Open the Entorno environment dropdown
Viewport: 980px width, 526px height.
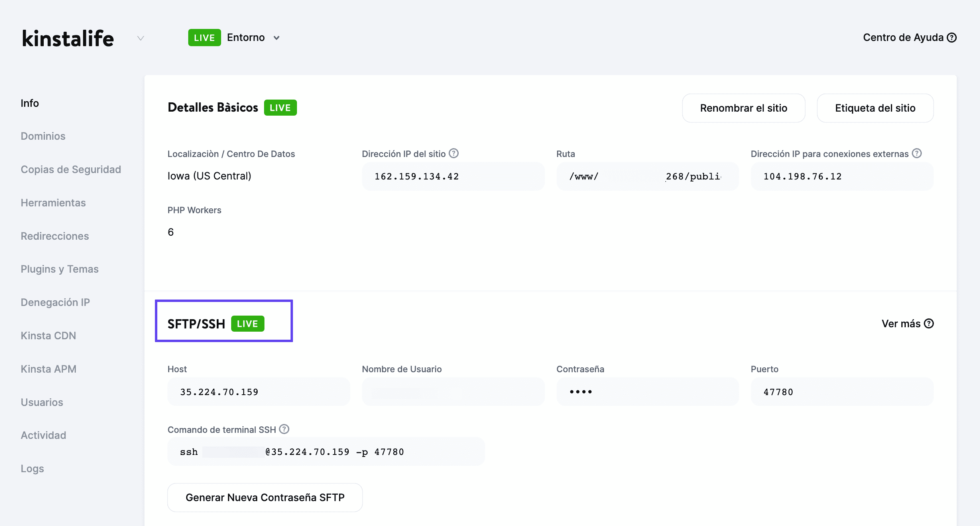pos(253,38)
